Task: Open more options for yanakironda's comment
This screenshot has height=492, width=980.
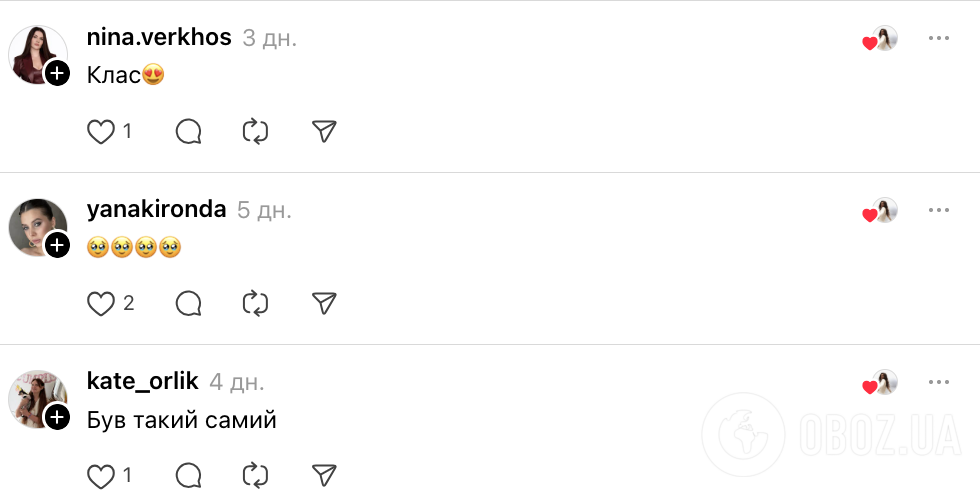Action: [x=938, y=210]
